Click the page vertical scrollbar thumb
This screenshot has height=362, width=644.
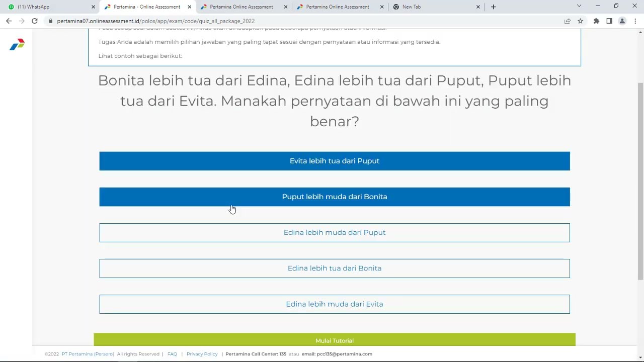(x=640, y=181)
